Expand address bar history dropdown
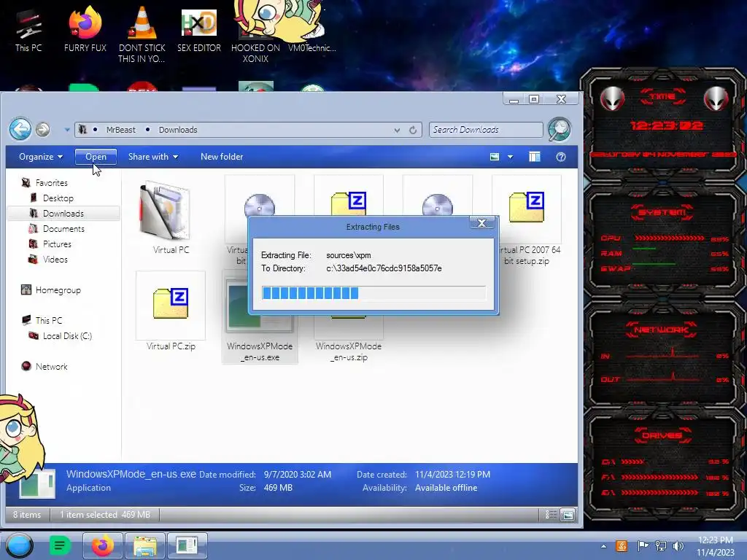The height and width of the screenshot is (560, 747). pyautogui.click(x=397, y=130)
